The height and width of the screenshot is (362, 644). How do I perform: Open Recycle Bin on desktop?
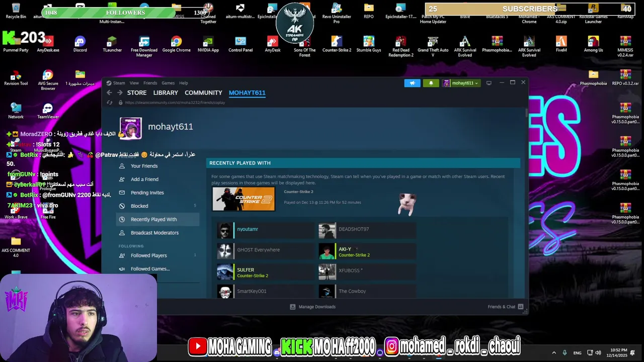(16, 11)
